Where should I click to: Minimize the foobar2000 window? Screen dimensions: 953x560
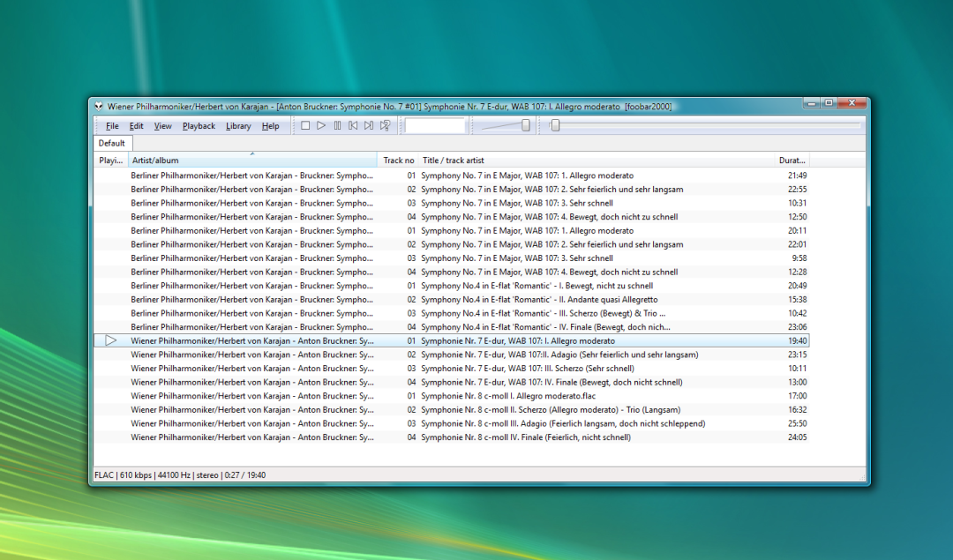(x=812, y=103)
